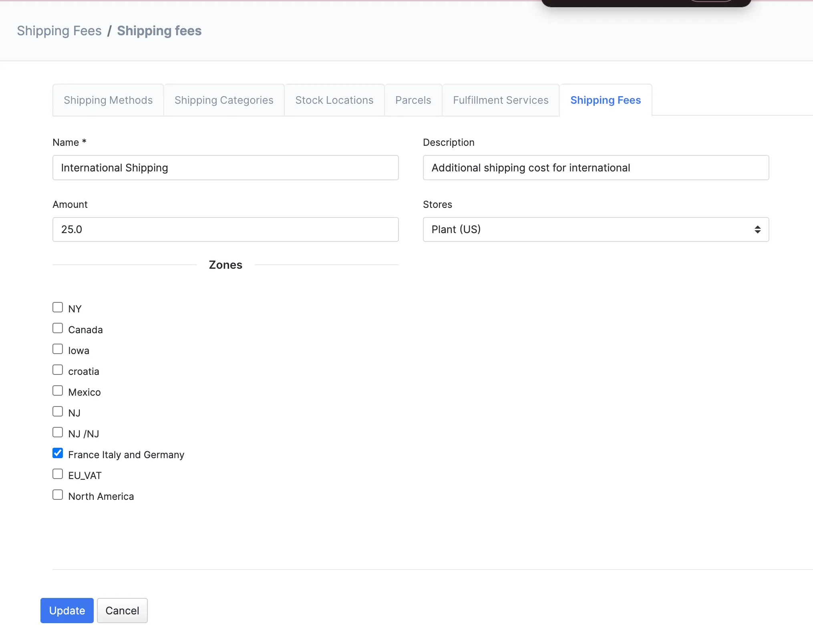
Task: Toggle the NJ zone checkbox
Action: coord(58,411)
